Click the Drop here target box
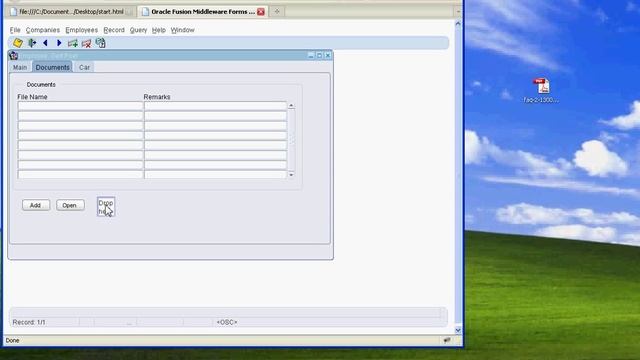The image size is (640, 360). click(x=106, y=207)
